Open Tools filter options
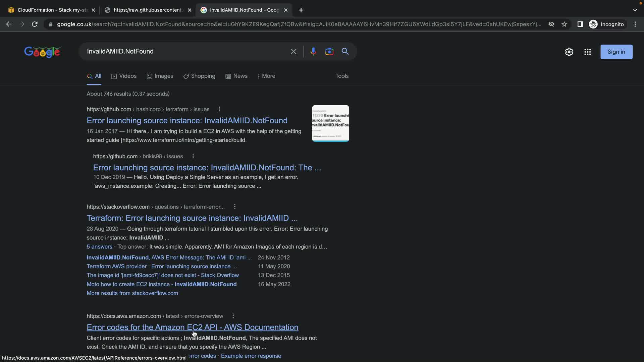 coord(342,76)
